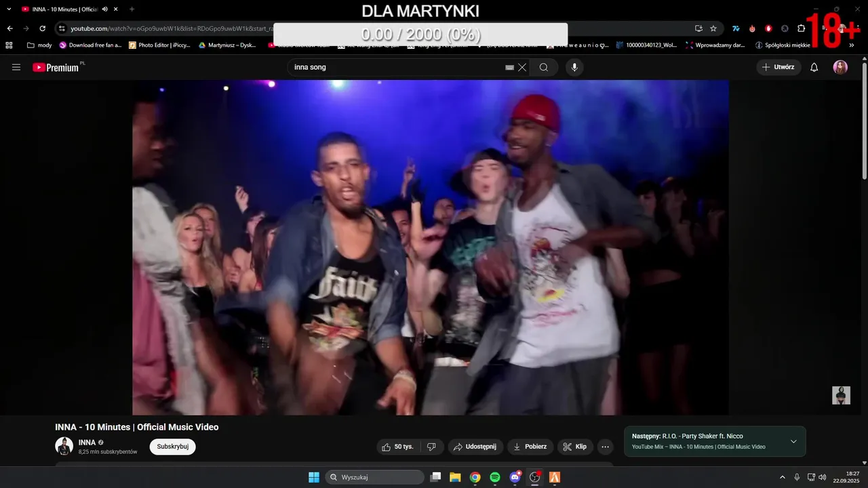The width and height of the screenshot is (868, 488).
Task: Open the apps grid in bookmarks bar
Action: [9, 45]
